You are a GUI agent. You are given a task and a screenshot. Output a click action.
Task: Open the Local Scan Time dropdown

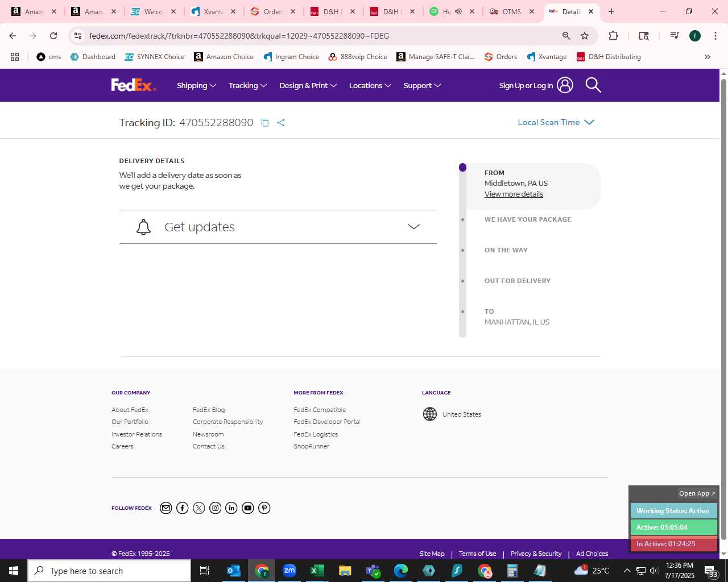pyautogui.click(x=556, y=122)
